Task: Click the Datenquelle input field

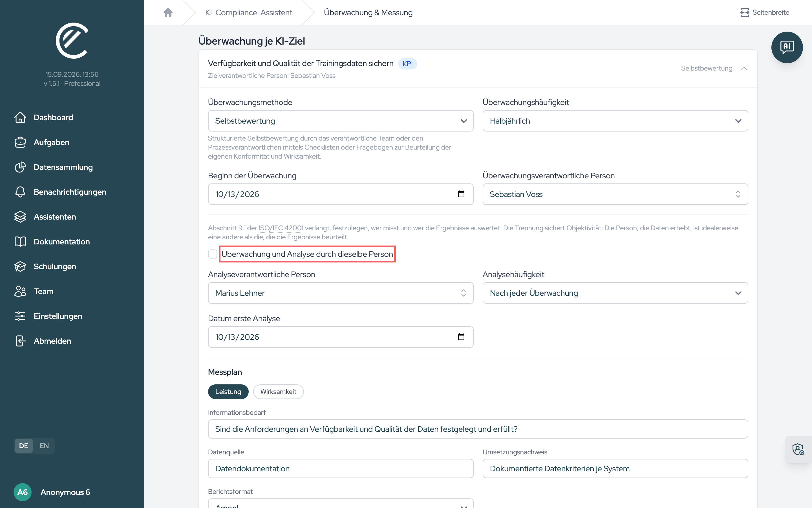Action: 341,469
